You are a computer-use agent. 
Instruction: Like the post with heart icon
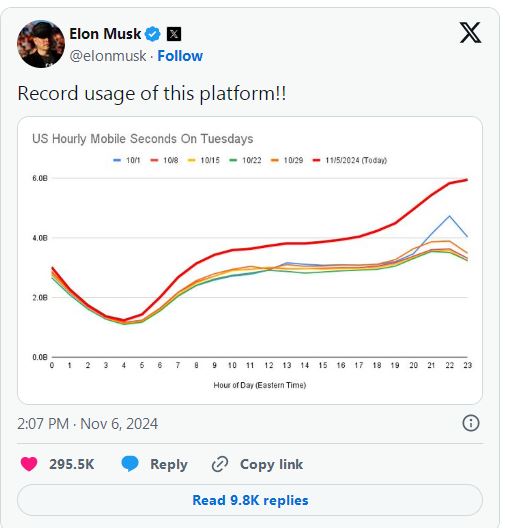click(29, 464)
